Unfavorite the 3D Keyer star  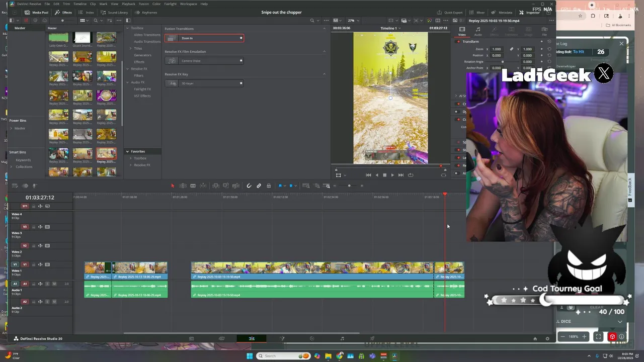coord(241,83)
